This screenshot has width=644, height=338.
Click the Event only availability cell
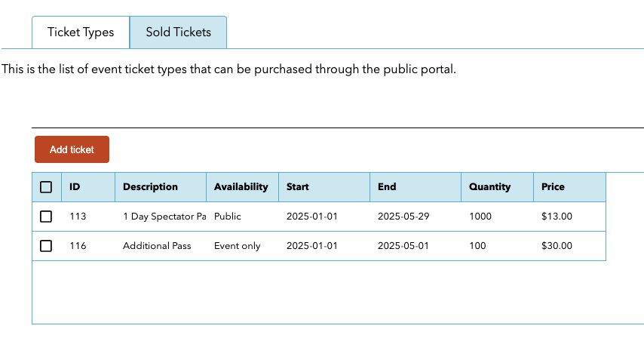(x=242, y=246)
